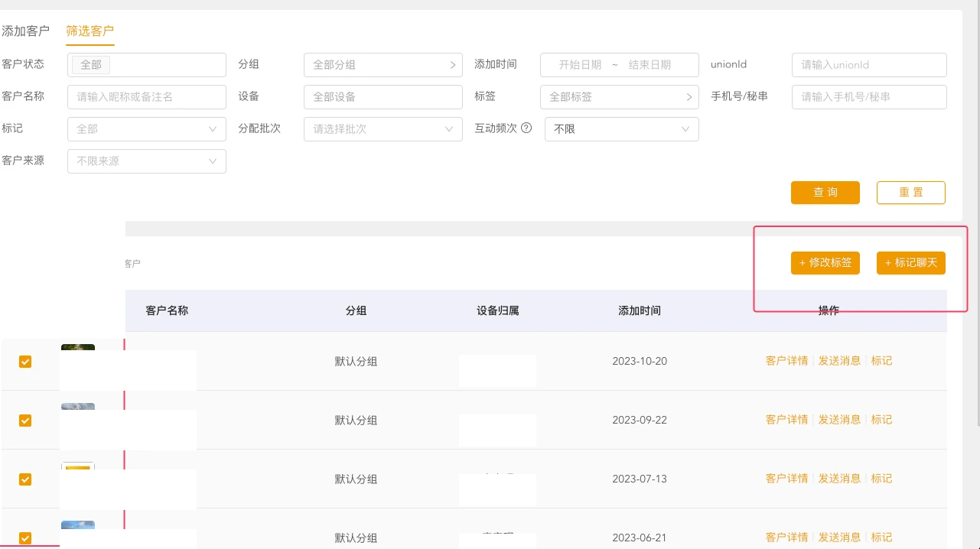Click the 重置 reset button

pyautogui.click(x=911, y=193)
